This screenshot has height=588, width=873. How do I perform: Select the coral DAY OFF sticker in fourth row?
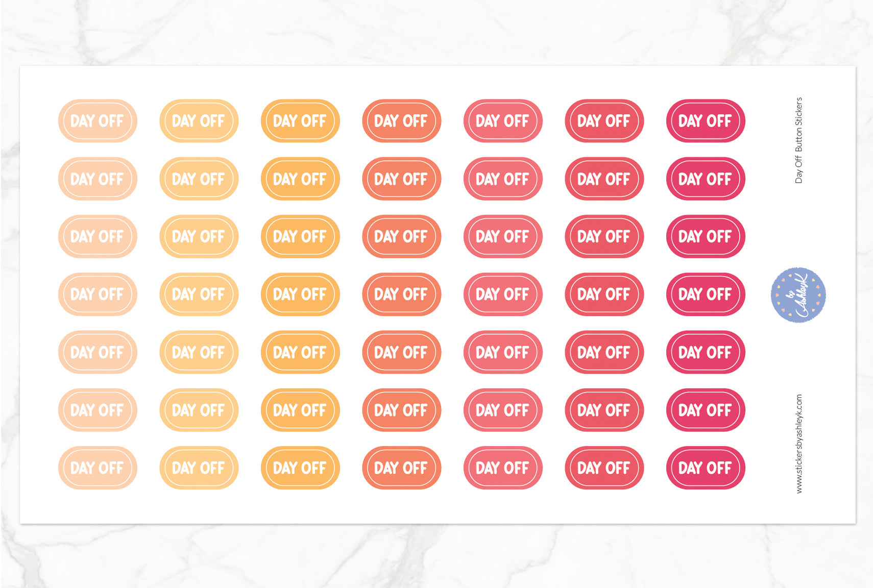pos(401,295)
